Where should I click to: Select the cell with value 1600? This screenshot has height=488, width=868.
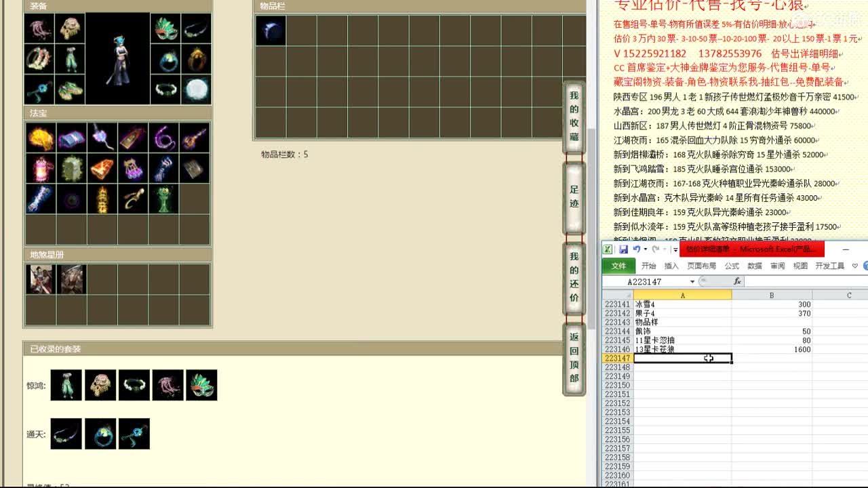point(772,349)
